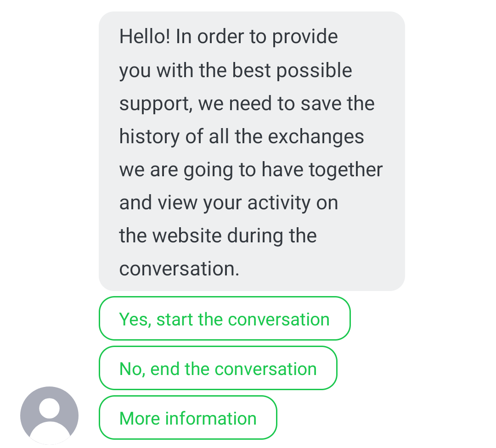496x448 pixels.
Task: Choose "No, end the conversation"
Action: 218,369
